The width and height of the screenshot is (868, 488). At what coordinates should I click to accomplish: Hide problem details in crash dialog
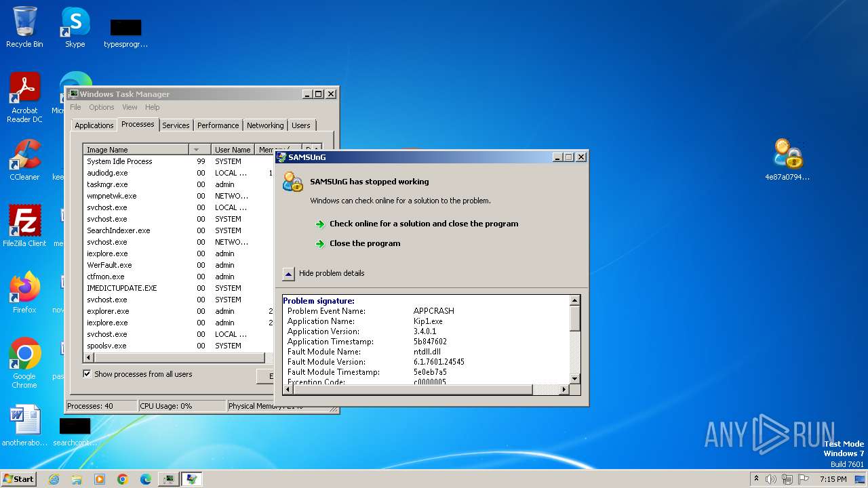pyautogui.click(x=288, y=273)
